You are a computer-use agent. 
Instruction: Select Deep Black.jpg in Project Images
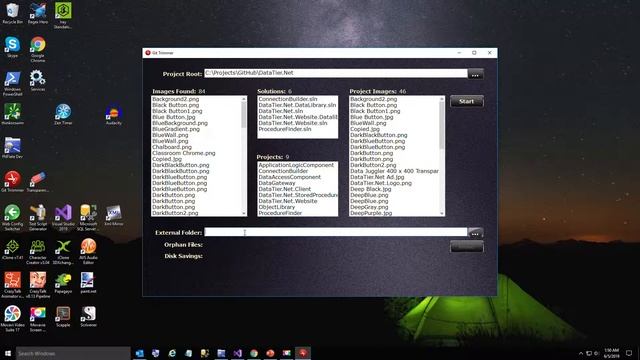click(371, 189)
